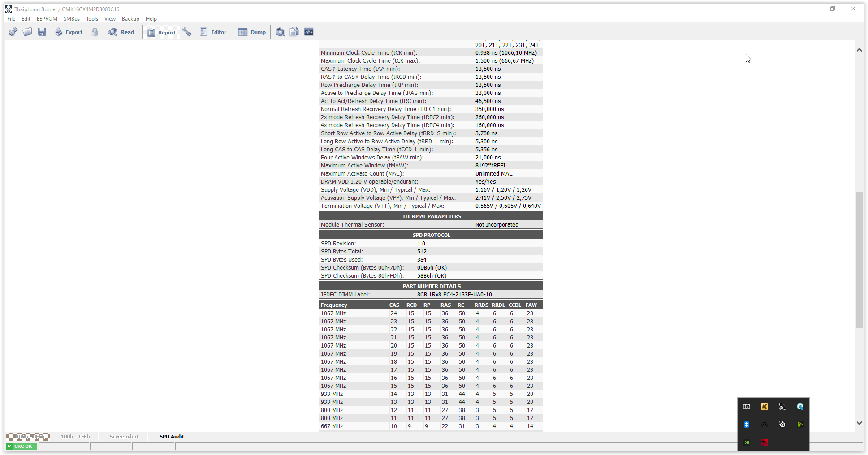This screenshot has width=868, height=455.
Task: Open the Edit menu
Action: coord(26,19)
